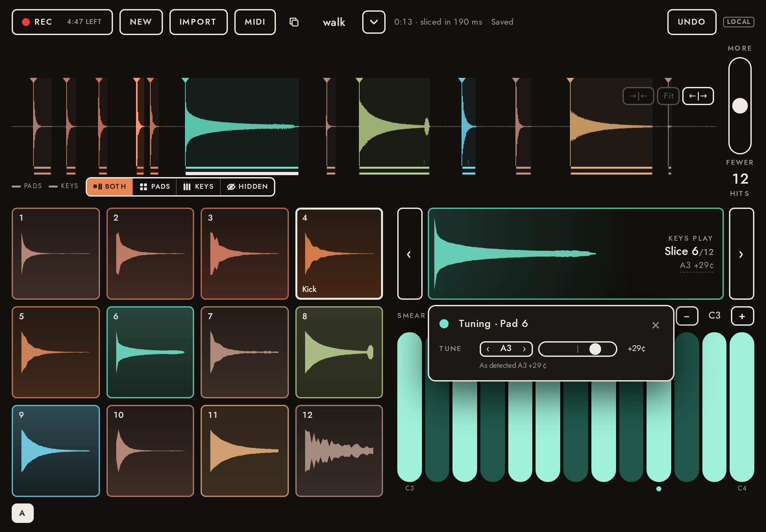This screenshot has width=766, height=532.
Task: Toggle the LOCAL badge
Action: [738, 22]
